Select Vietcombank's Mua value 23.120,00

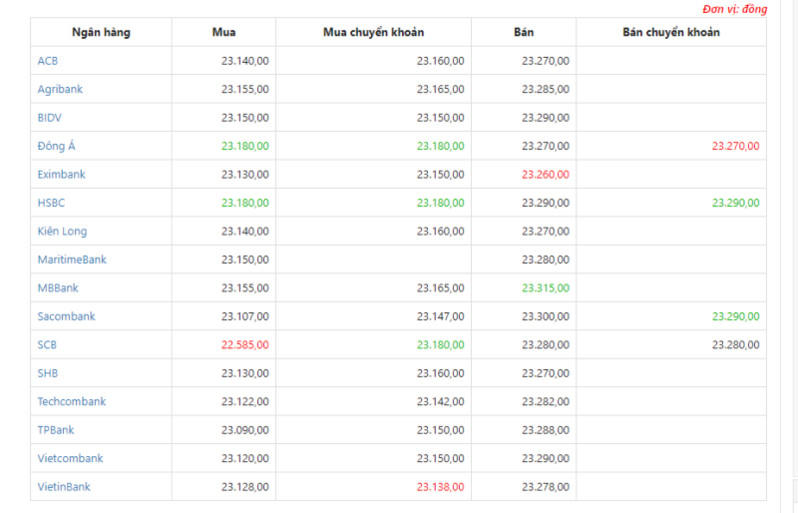click(245, 459)
